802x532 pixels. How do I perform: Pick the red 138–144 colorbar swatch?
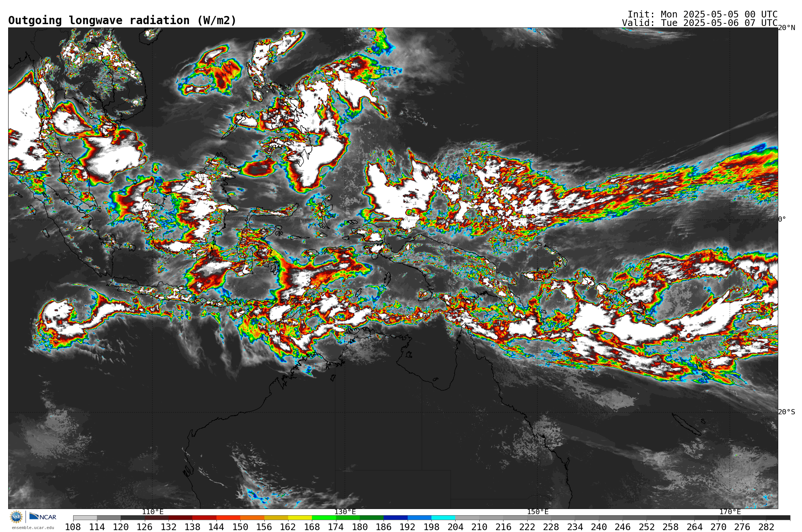(x=204, y=518)
